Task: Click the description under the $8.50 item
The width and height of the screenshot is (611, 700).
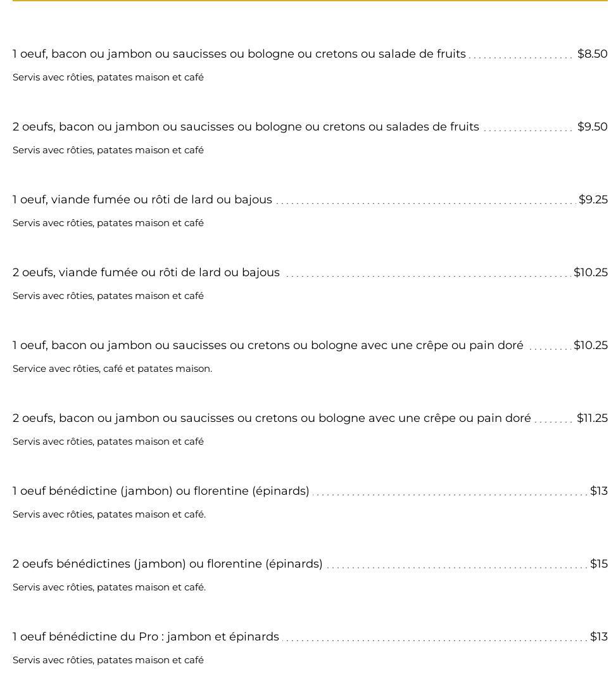Action: click(x=108, y=77)
